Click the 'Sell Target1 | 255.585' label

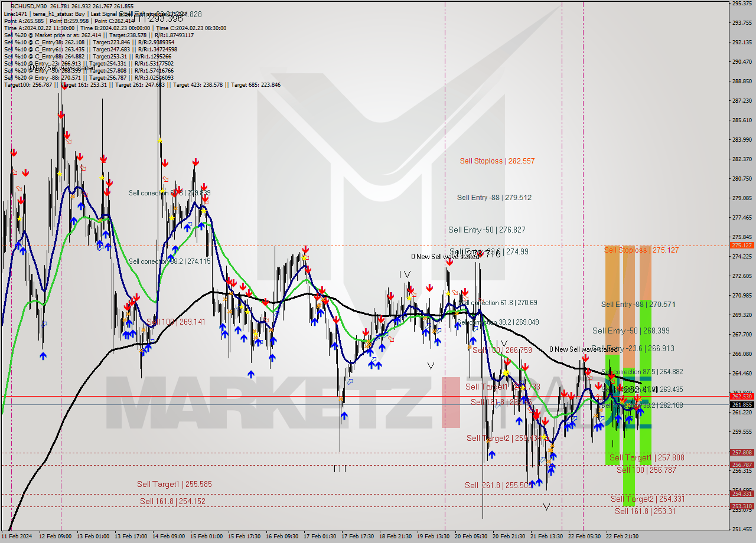click(174, 484)
